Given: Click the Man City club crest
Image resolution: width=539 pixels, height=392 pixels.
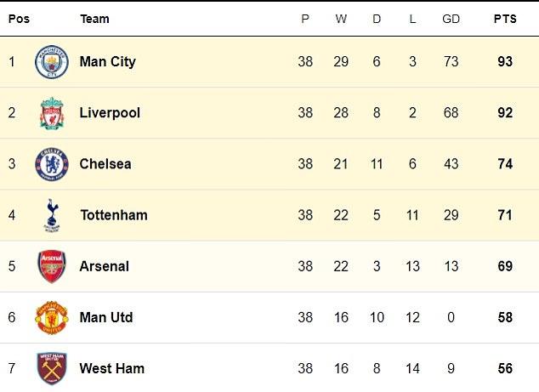Looking at the screenshot, I should [x=52, y=62].
